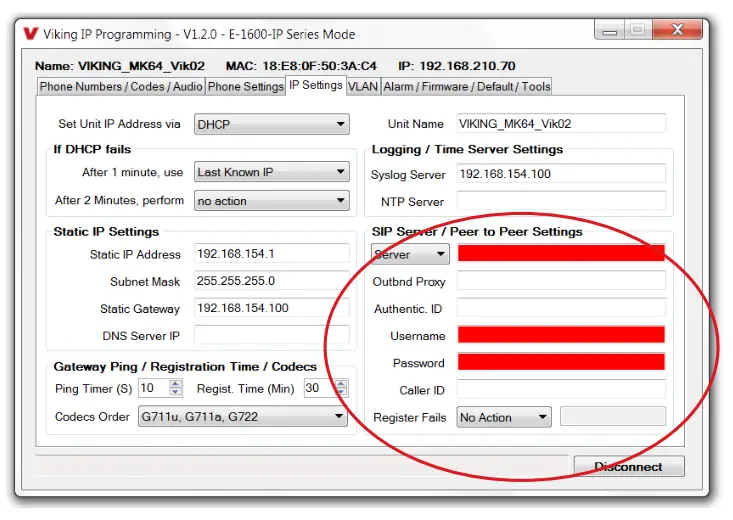Click the Disconnect button
The height and width of the screenshot is (520, 733).
click(629, 466)
